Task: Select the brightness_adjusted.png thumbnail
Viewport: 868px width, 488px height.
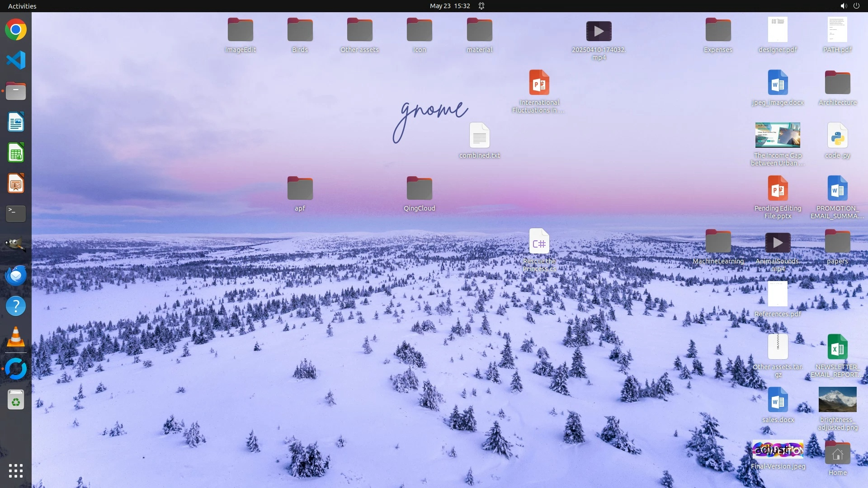Action: pyautogui.click(x=837, y=399)
